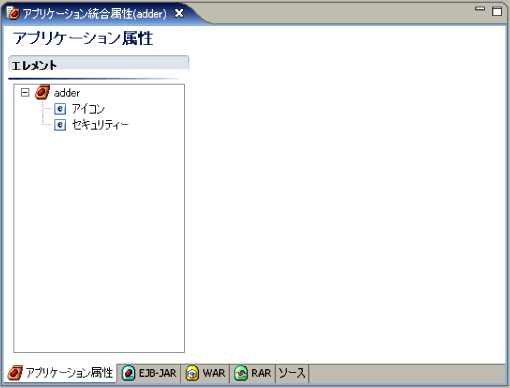
Task: Click the WAR tab icon
Action: (192, 373)
